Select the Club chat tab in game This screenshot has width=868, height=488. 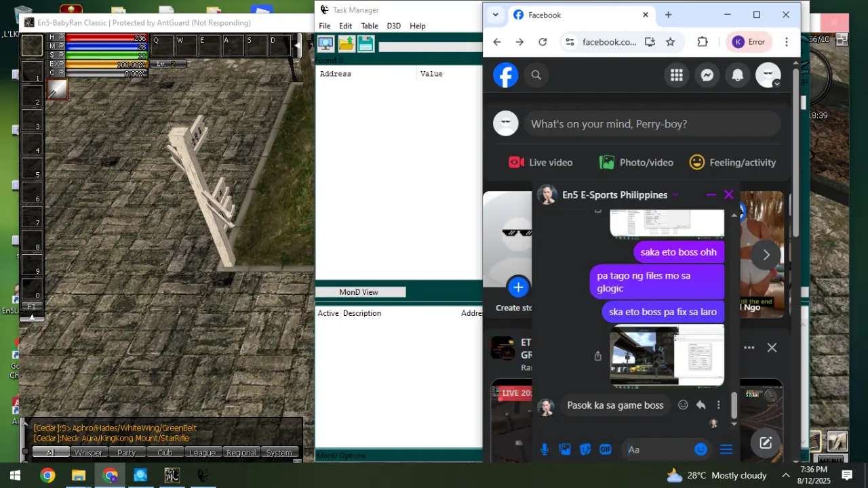coord(165,453)
